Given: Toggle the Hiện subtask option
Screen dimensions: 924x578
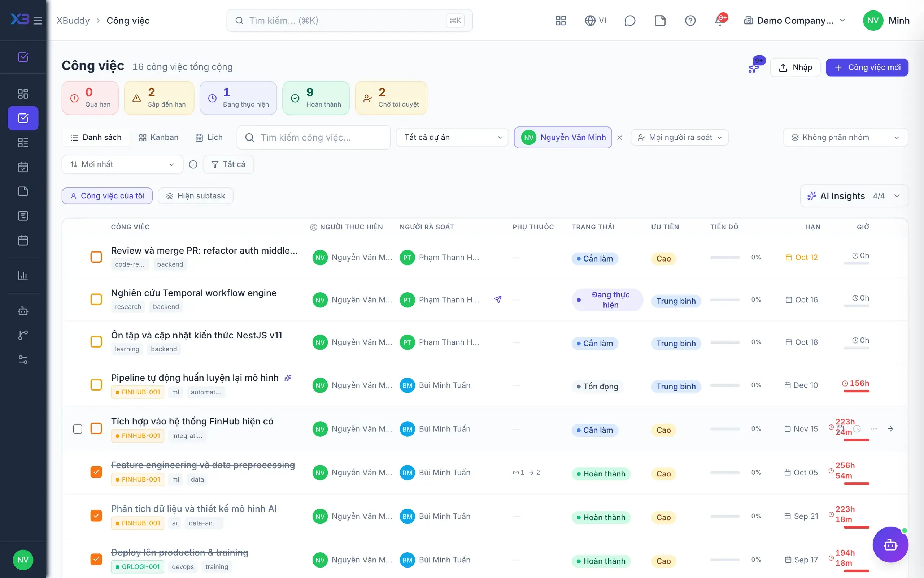Looking at the screenshot, I should tap(196, 196).
